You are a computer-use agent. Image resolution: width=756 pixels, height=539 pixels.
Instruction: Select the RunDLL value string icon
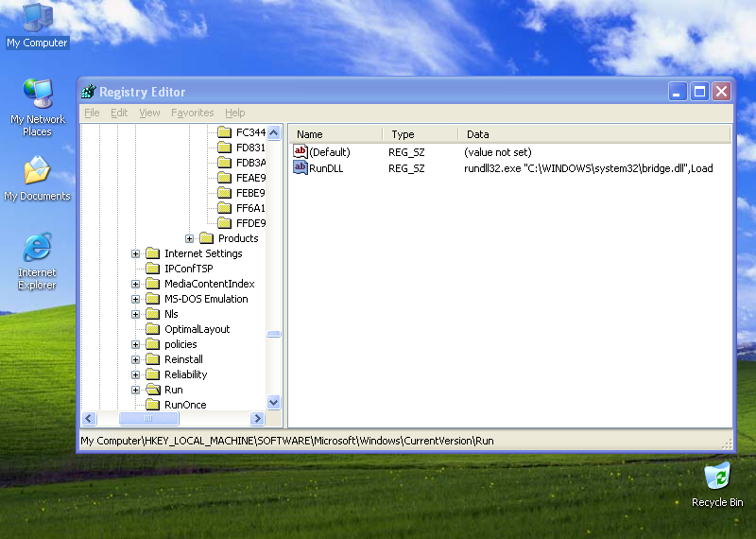(300, 168)
